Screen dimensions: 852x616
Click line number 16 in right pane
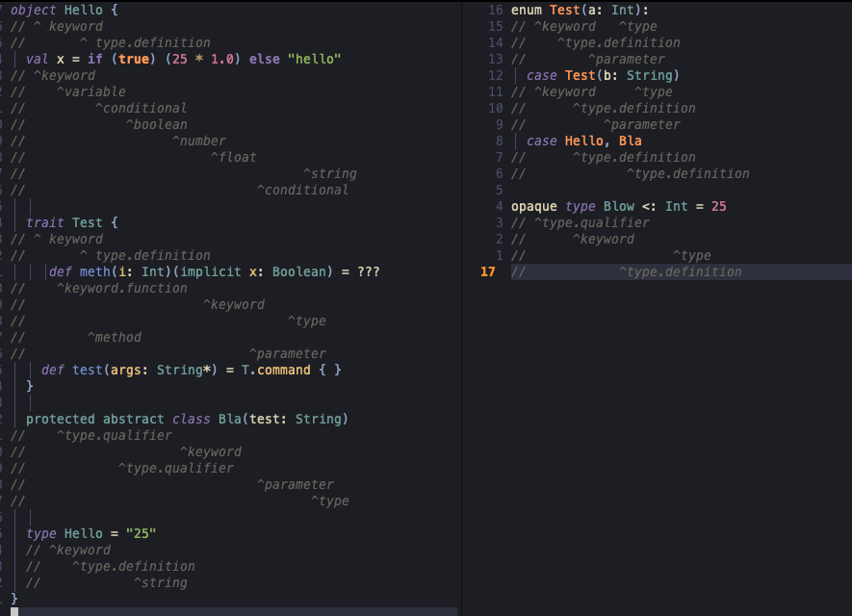point(496,10)
